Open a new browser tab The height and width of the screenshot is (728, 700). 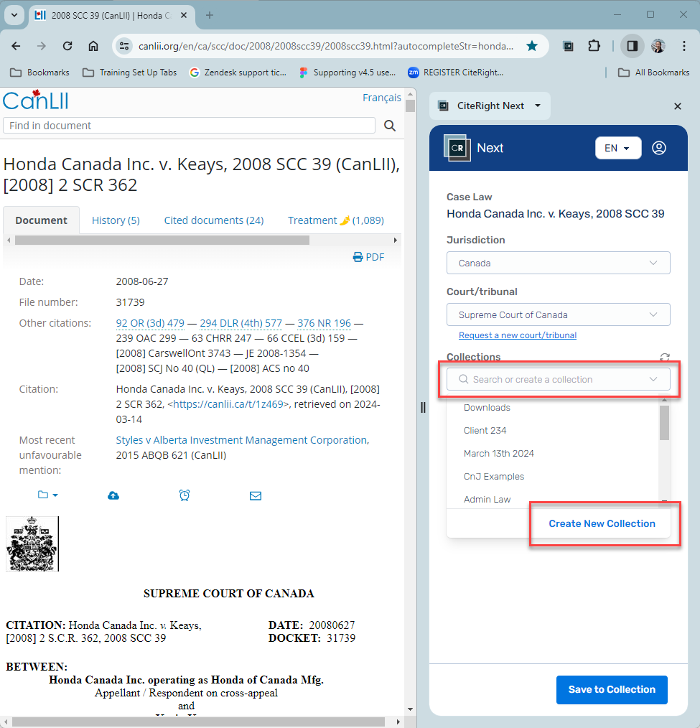[210, 15]
